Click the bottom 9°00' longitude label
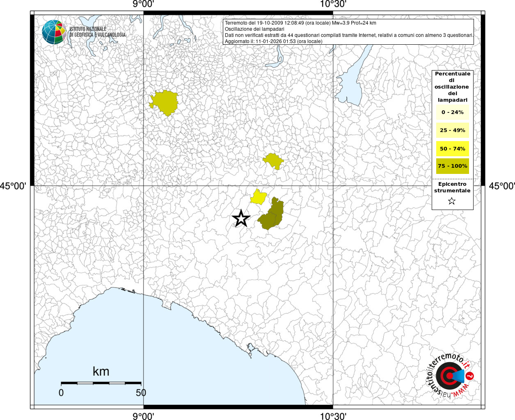515x420 pixels. pos(143,416)
